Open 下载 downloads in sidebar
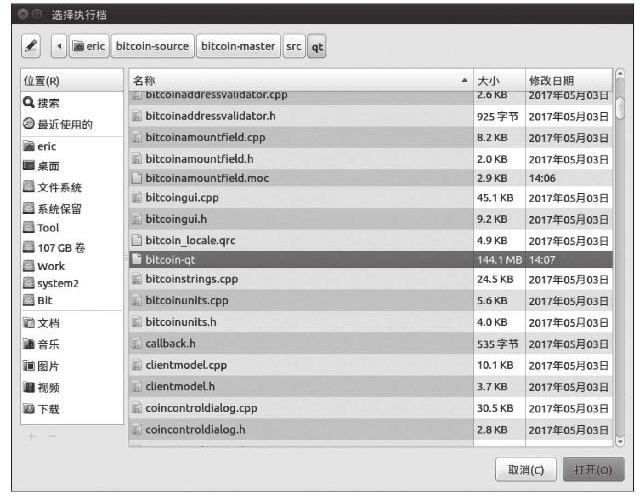640x496 pixels. tap(72, 409)
